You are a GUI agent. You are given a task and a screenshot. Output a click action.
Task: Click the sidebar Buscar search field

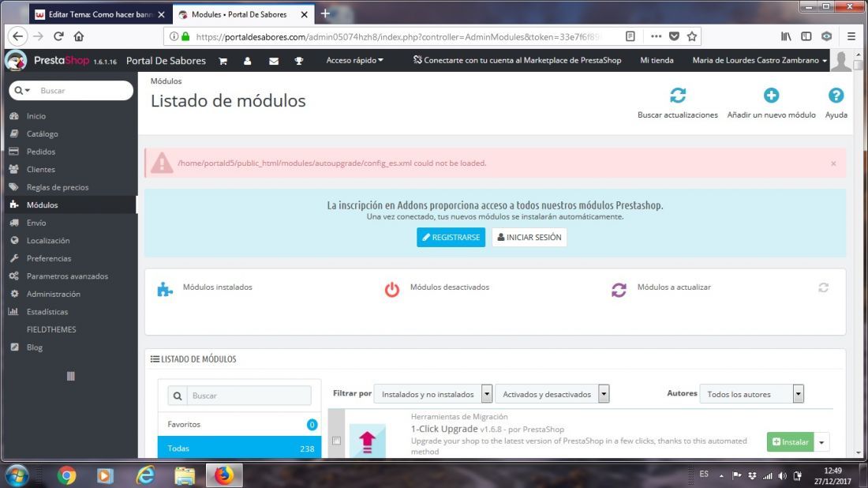[x=83, y=90]
